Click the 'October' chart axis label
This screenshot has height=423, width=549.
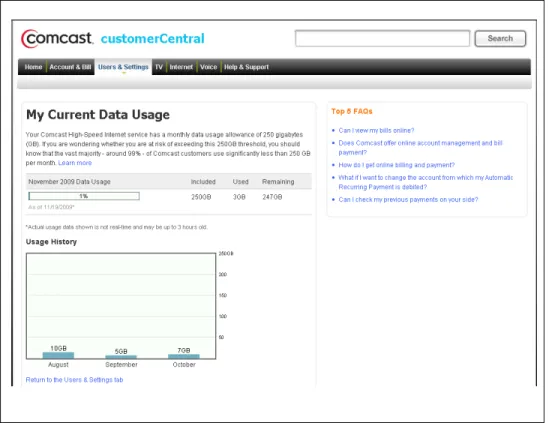(x=184, y=365)
